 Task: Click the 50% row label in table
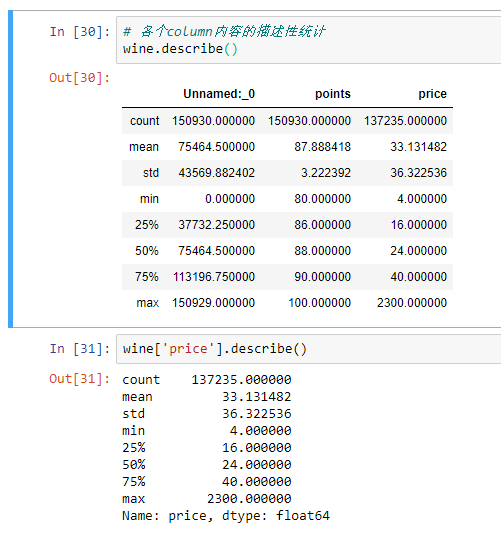[147, 251]
